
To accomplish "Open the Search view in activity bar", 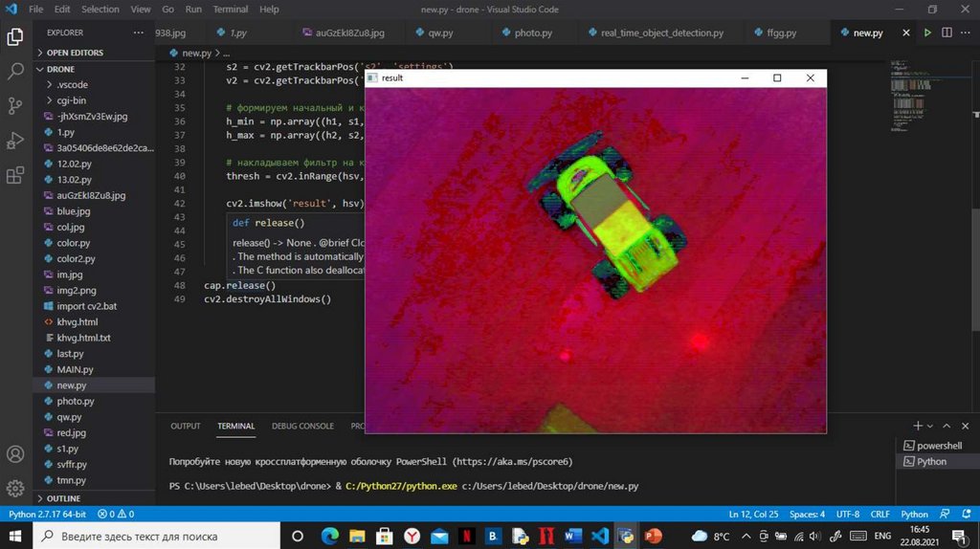I will click(x=15, y=71).
